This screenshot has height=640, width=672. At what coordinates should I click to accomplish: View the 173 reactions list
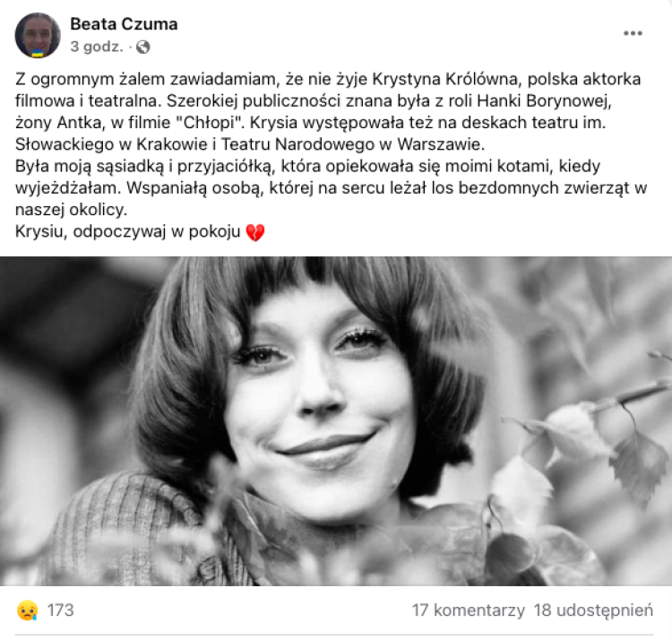(60, 610)
